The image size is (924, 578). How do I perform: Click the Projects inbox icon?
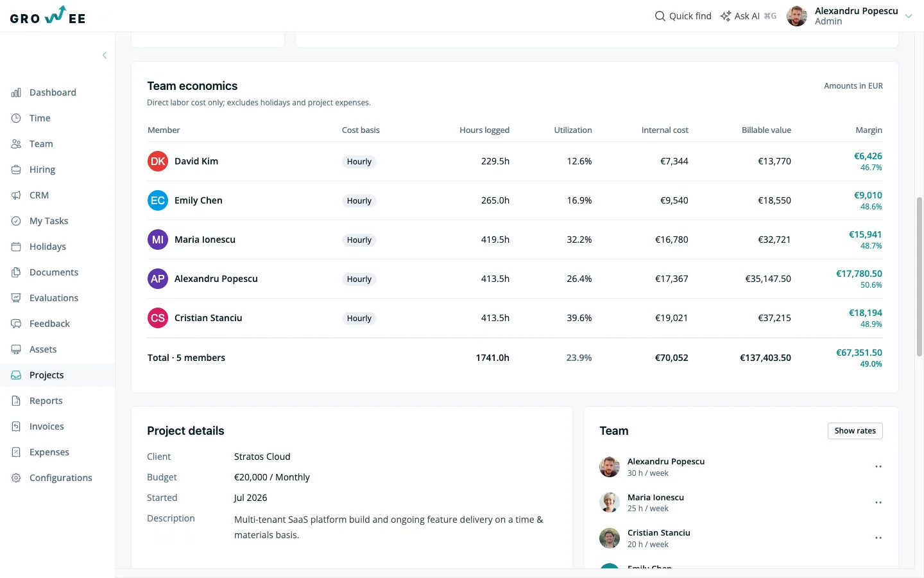coord(16,375)
